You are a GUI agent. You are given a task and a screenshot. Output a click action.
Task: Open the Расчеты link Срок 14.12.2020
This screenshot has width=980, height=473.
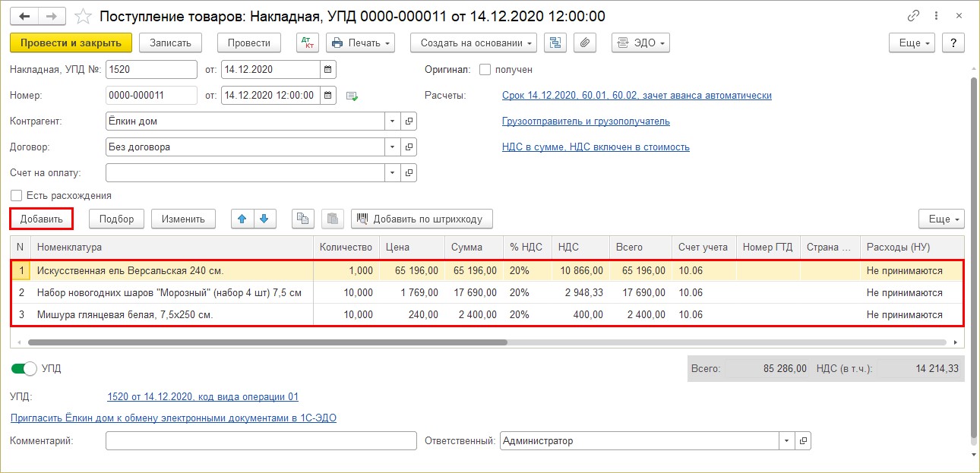pyautogui.click(x=637, y=96)
